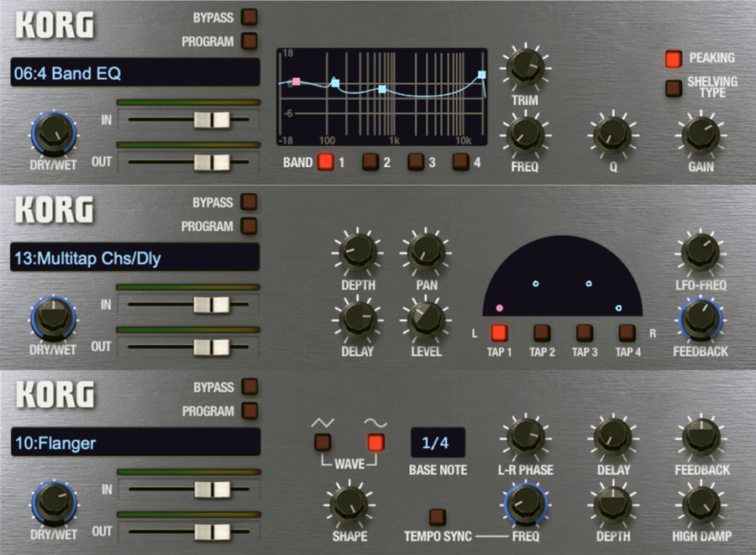The height and width of the screenshot is (555, 756).
Task: Select TAP 2 button
Action: coord(542,332)
